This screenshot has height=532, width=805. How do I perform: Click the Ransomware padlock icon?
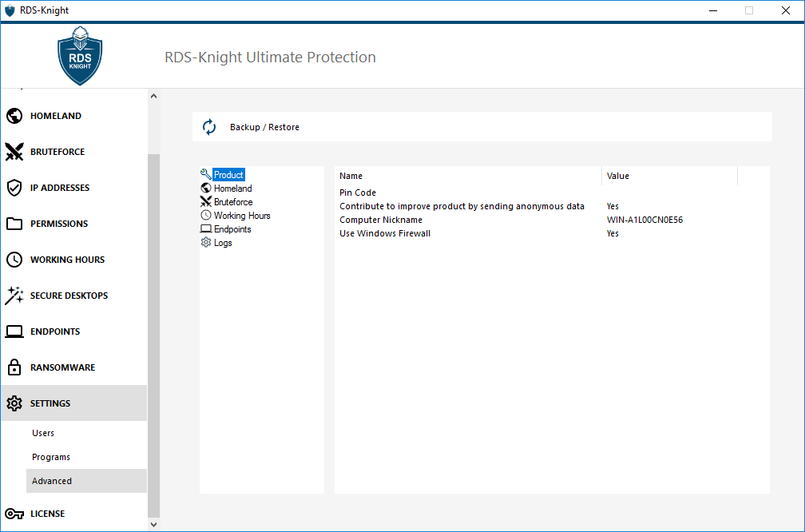[14, 367]
